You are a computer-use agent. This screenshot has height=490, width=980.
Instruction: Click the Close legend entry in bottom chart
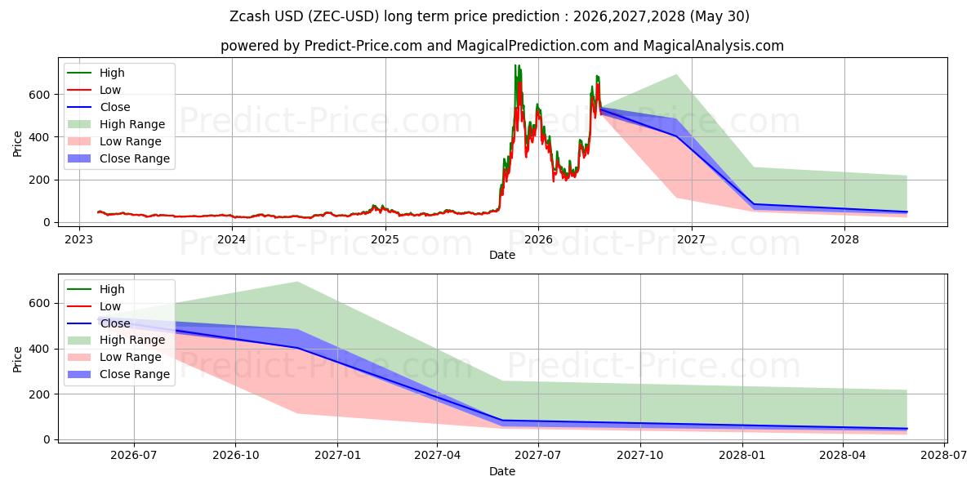[114, 323]
